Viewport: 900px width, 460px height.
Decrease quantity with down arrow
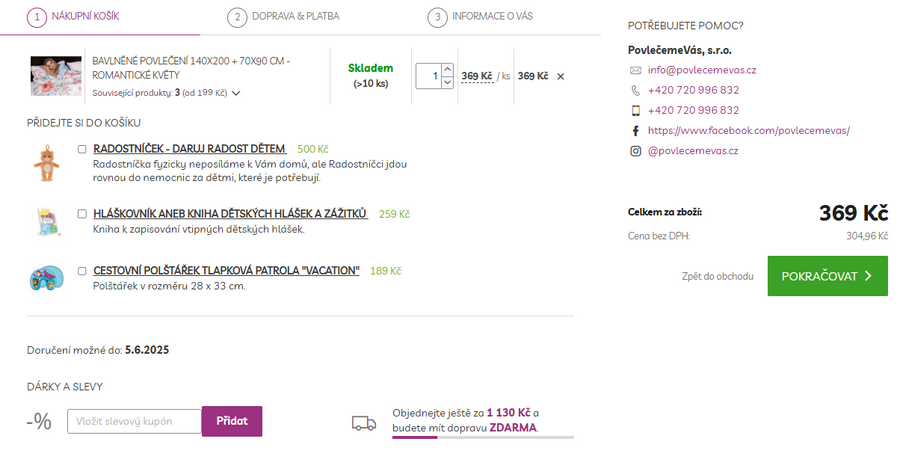pos(447,82)
